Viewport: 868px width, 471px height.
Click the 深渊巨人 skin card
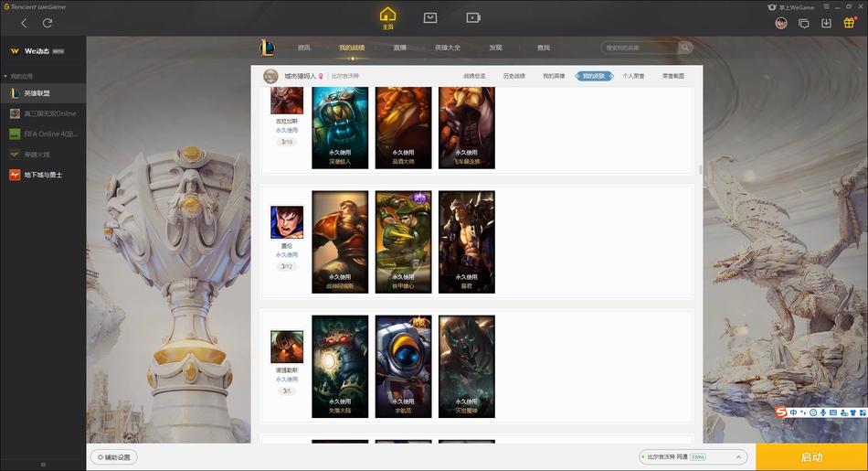click(x=340, y=127)
